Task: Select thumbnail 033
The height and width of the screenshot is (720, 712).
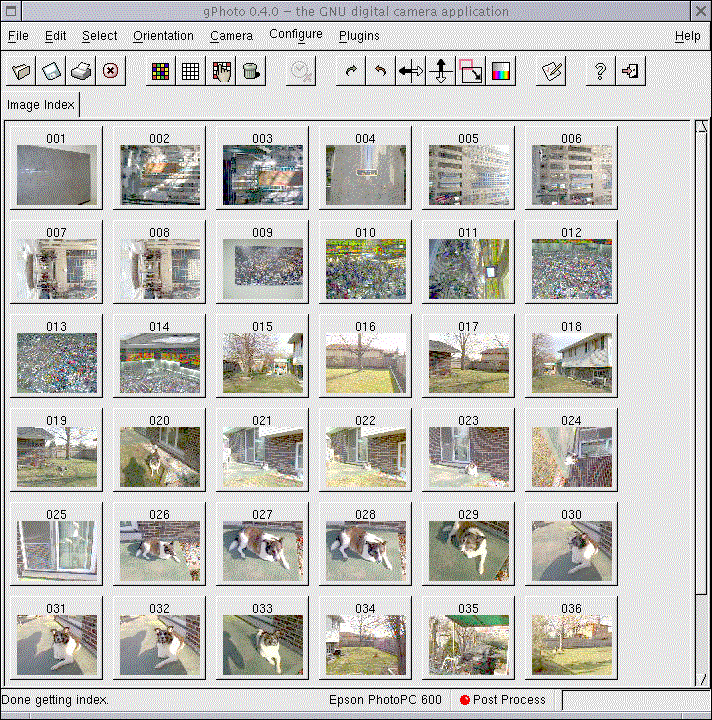Action: (263, 638)
